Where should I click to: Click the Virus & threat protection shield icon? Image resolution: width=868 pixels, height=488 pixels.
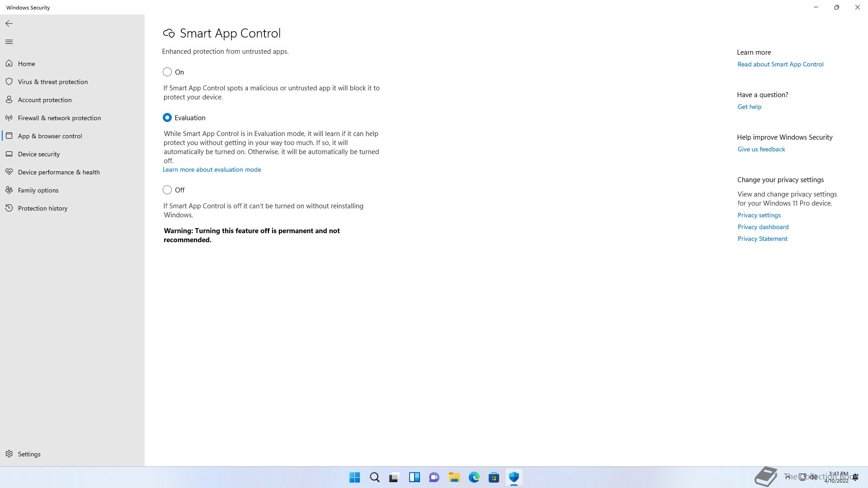[x=9, y=82]
